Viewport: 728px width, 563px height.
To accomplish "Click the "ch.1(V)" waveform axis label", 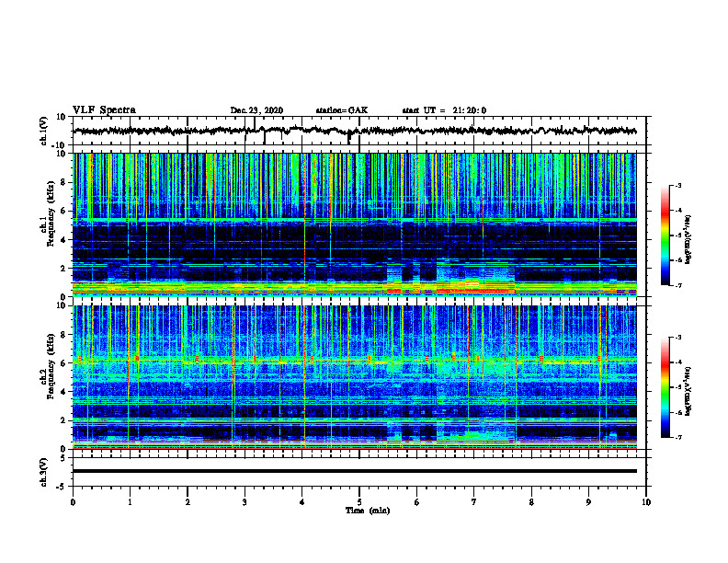I will pos(43,131).
